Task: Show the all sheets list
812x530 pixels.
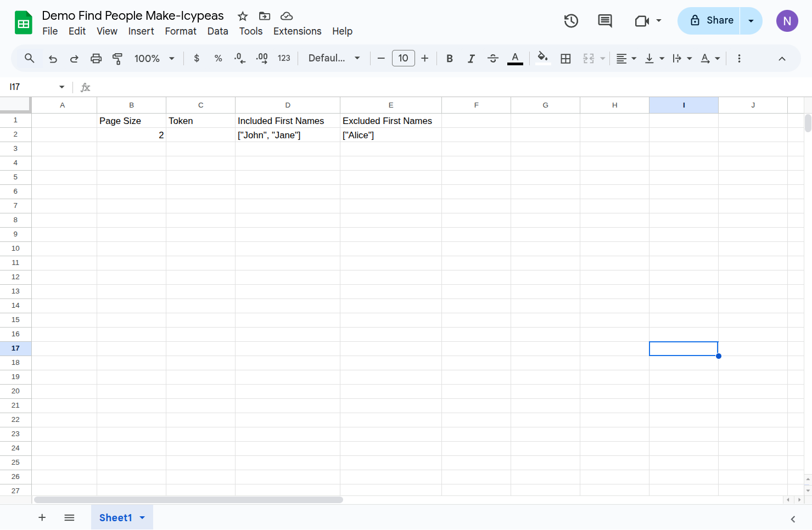Action: click(x=69, y=517)
